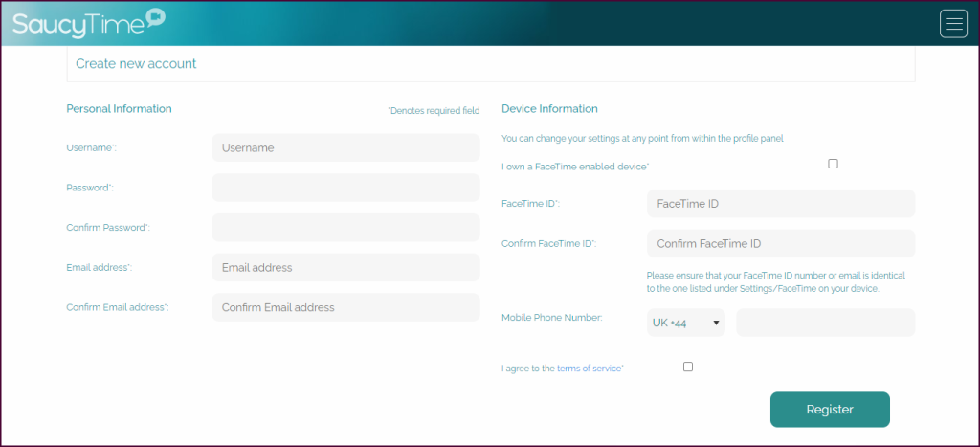Open the UK +44 country code dropdown
This screenshot has width=980, height=447.
(x=686, y=323)
